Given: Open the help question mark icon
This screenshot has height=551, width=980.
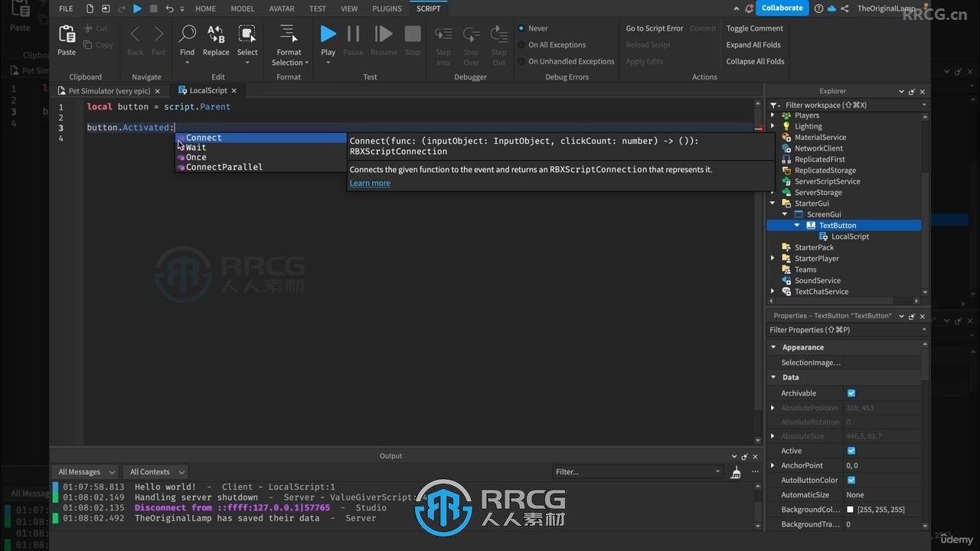Looking at the screenshot, I should pos(819,8).
